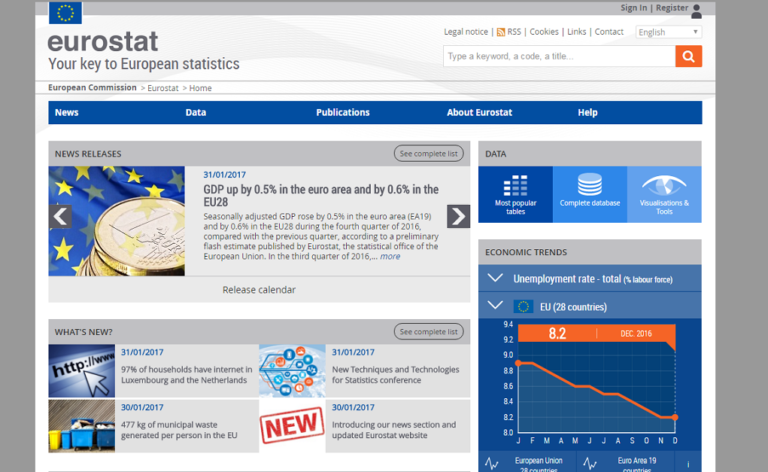Viewport: 768px width, 472px height.
Task: Click the 8.2 DEC. 2016 value label
Action: (x=597, y=333)
